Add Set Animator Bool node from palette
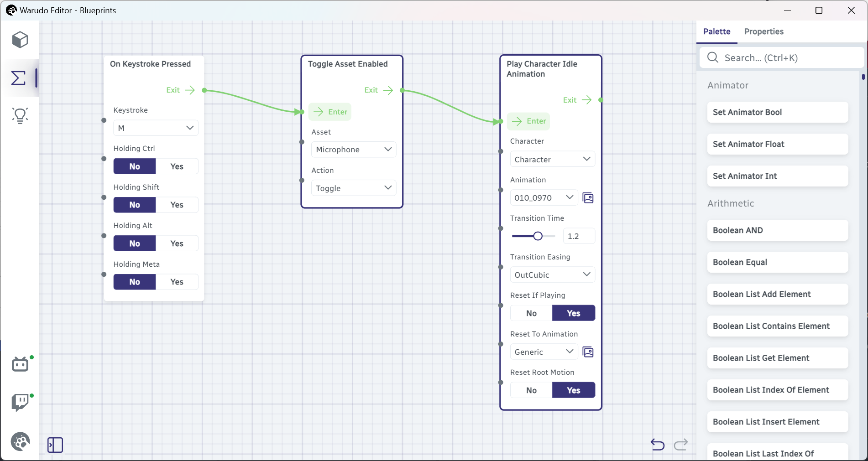The width and height of the screenshot is (868, 461). (778, 112)
